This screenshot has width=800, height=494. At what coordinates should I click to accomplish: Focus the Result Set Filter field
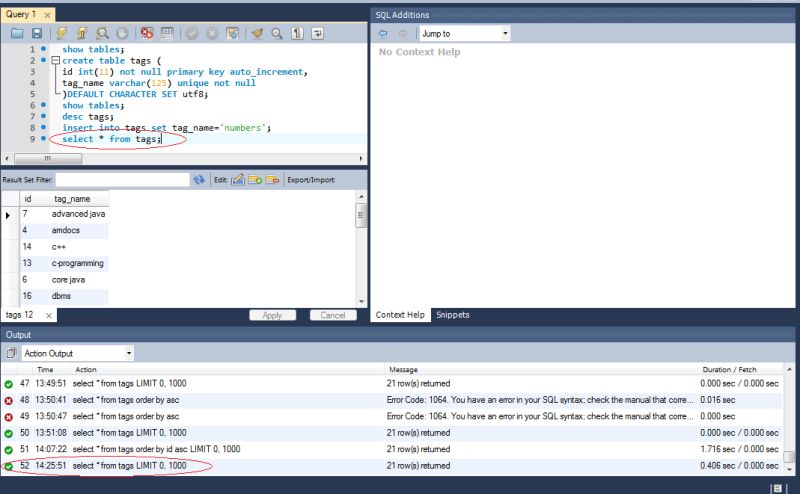click(122, 180)
